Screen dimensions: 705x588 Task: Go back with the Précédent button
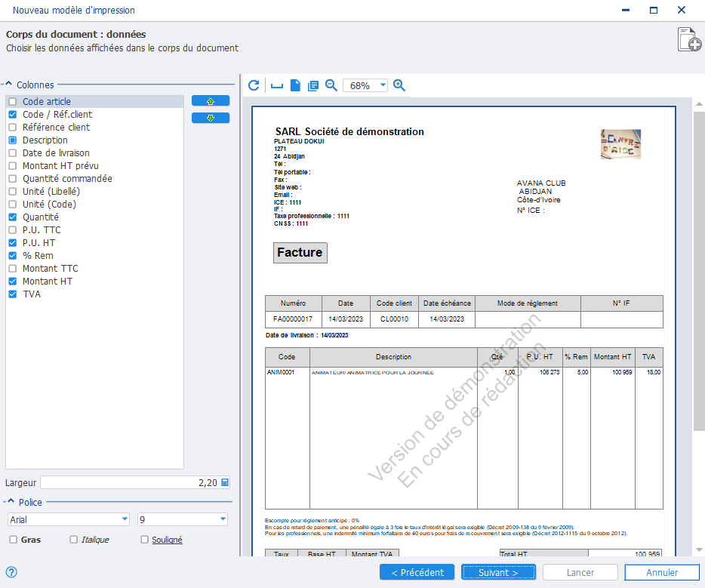[417, 572]
